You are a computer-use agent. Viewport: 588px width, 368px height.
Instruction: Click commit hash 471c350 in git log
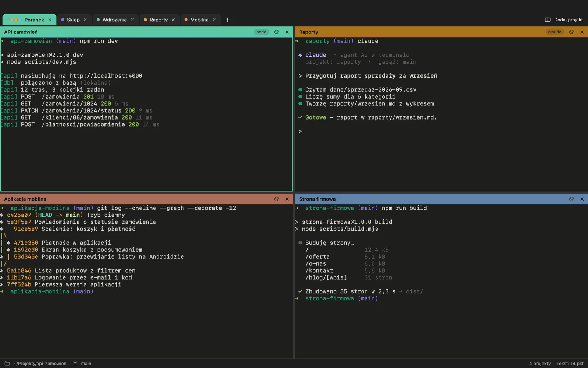26,243
